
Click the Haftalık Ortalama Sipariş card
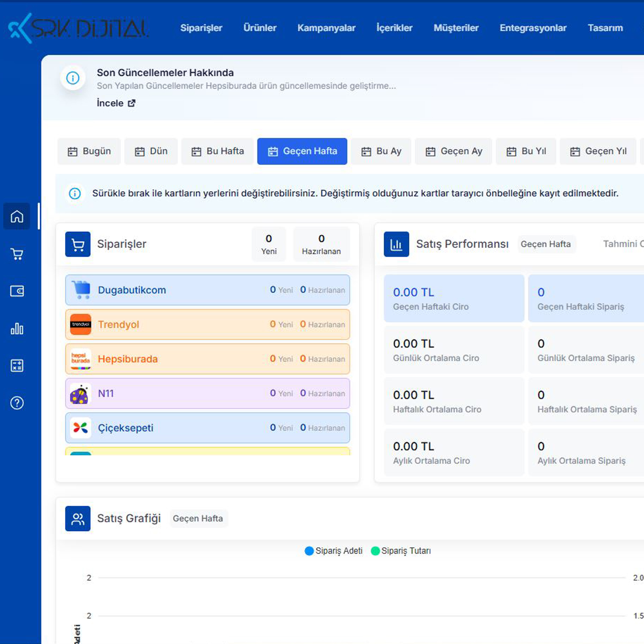586,401
